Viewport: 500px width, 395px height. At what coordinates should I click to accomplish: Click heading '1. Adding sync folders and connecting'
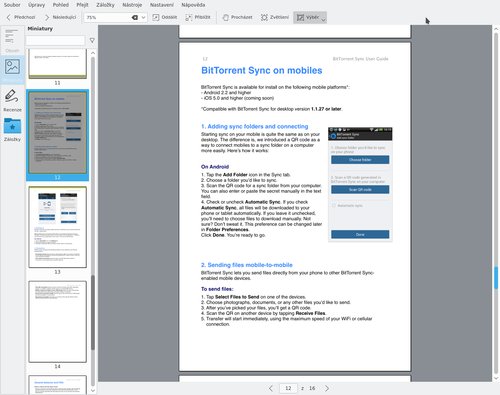point(254,126)
